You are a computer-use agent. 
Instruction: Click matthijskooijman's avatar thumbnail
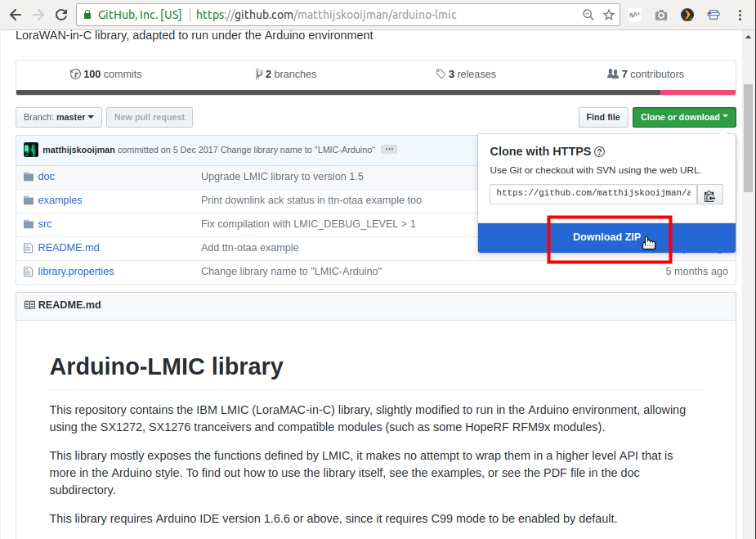point(31,150)
